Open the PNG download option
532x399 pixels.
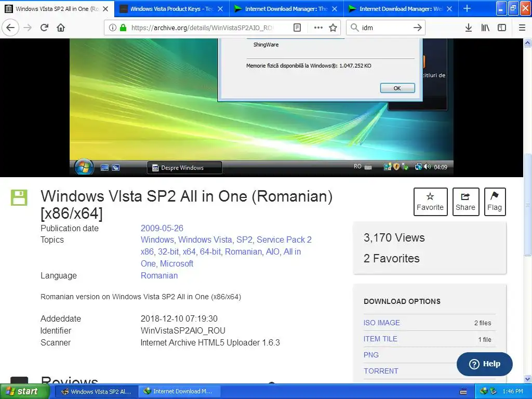click(371, 355)
